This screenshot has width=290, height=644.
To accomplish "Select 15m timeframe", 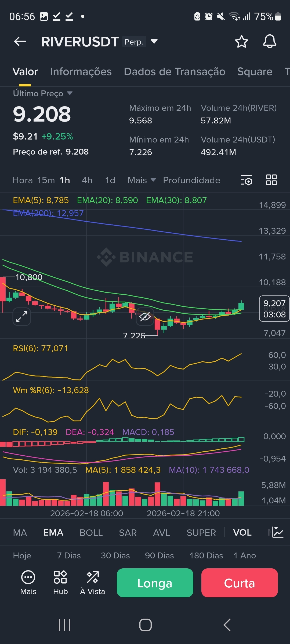I will pos(46,180).
